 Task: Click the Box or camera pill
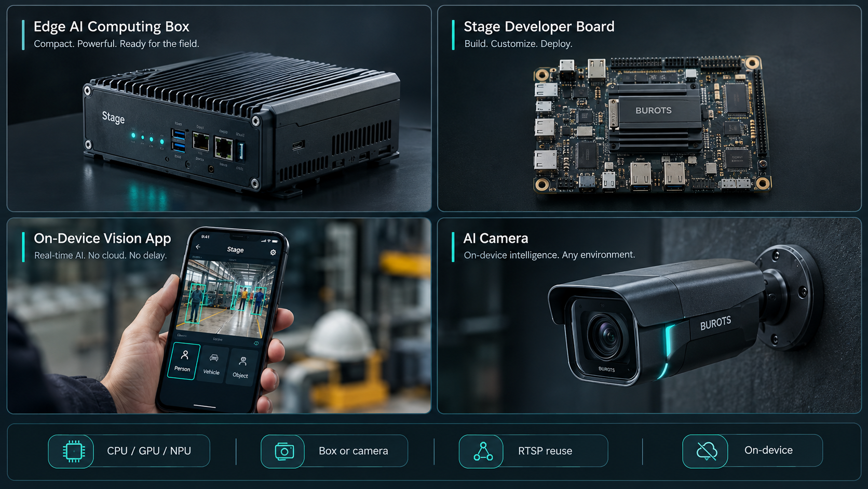point(334,451)
